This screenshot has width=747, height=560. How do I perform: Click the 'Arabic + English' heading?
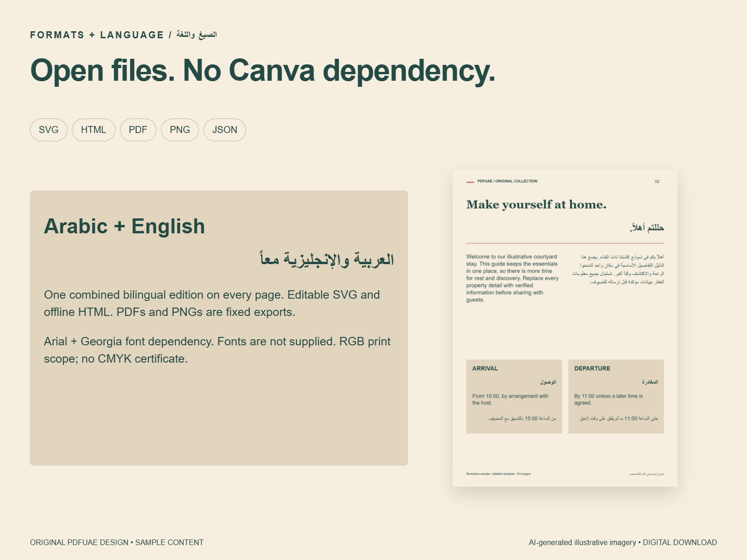(x=125, y=226)
